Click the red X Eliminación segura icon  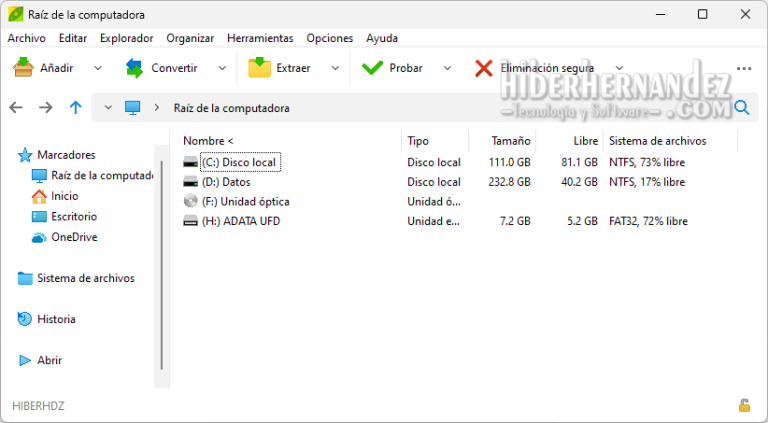(484, 68)
